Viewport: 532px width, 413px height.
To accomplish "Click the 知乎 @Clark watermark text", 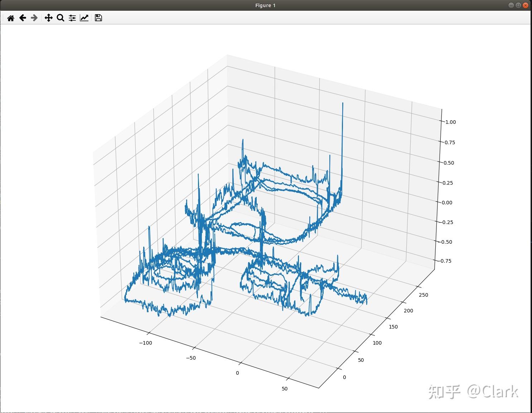I will click(473, 392).
